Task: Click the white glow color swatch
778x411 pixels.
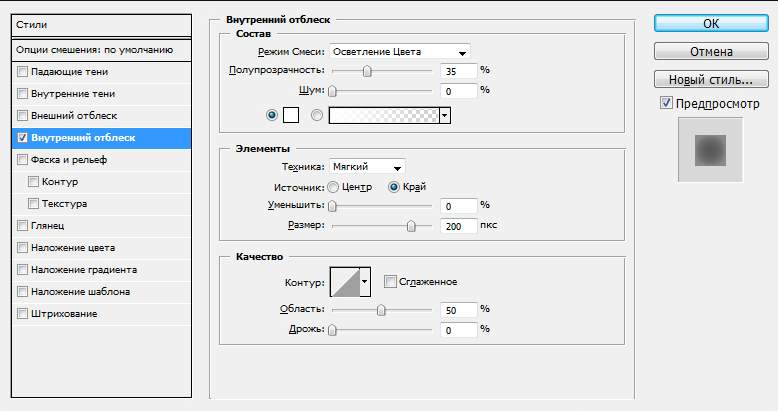Action: click(x=291, y=116)
